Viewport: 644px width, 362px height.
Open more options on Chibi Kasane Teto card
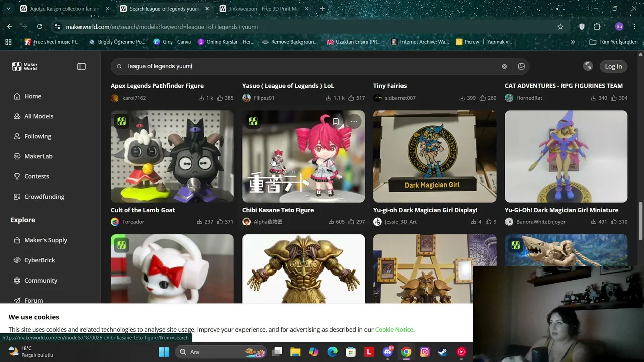click(x=354, y=121)
